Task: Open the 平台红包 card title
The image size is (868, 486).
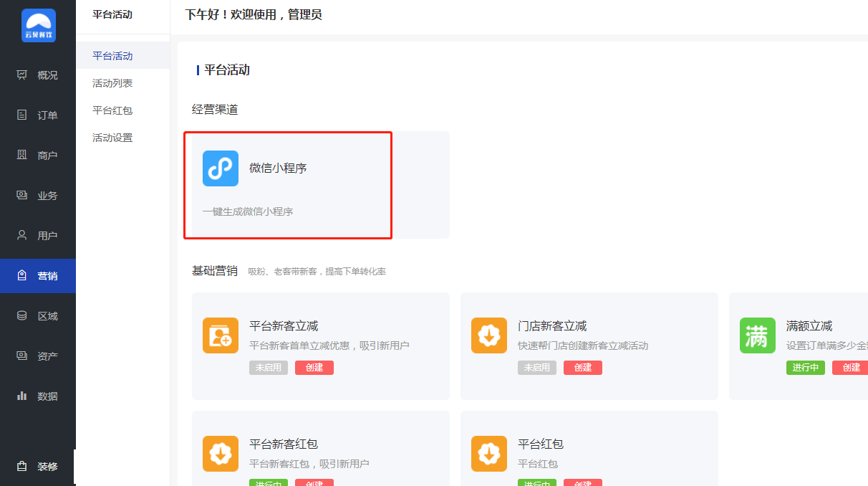Action: [541, 444]
